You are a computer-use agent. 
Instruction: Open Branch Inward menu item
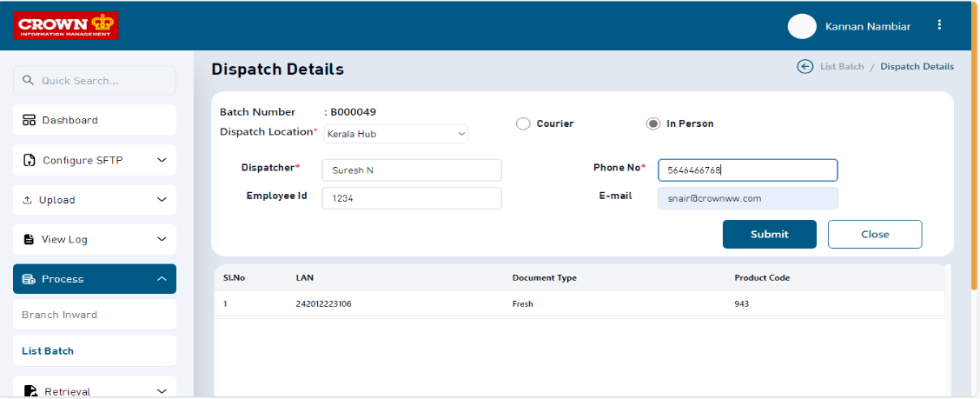click(59, 315)
